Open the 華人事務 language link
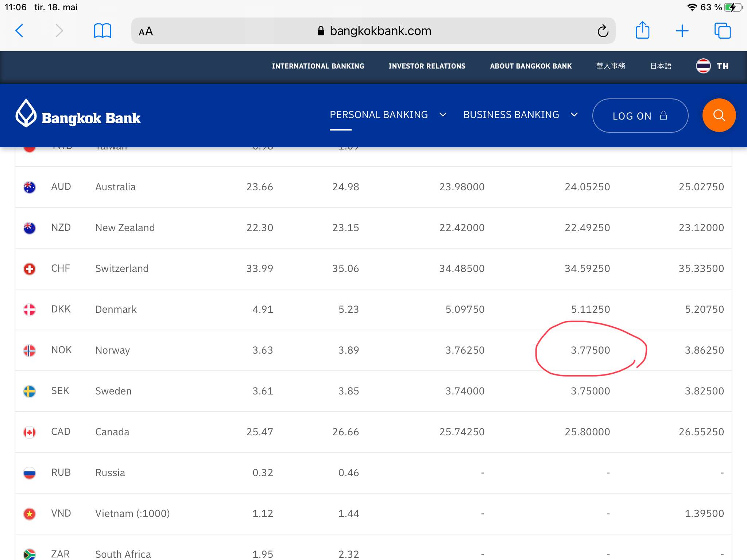Viewport: 747px width, 560px height. click(x=611, y=66)
